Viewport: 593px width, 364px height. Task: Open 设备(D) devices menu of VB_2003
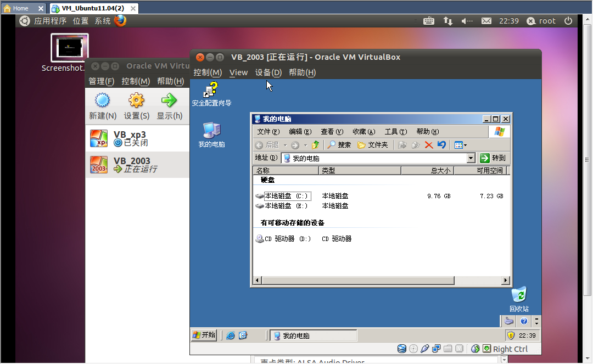coord(268,72)
